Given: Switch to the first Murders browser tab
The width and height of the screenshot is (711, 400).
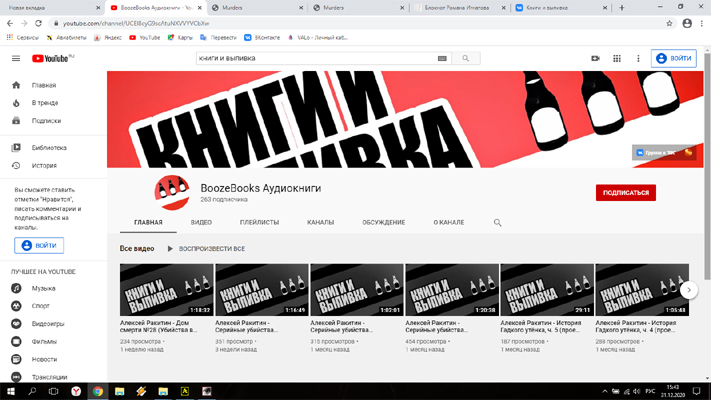Looking at the screenshot, I should 257,8.
